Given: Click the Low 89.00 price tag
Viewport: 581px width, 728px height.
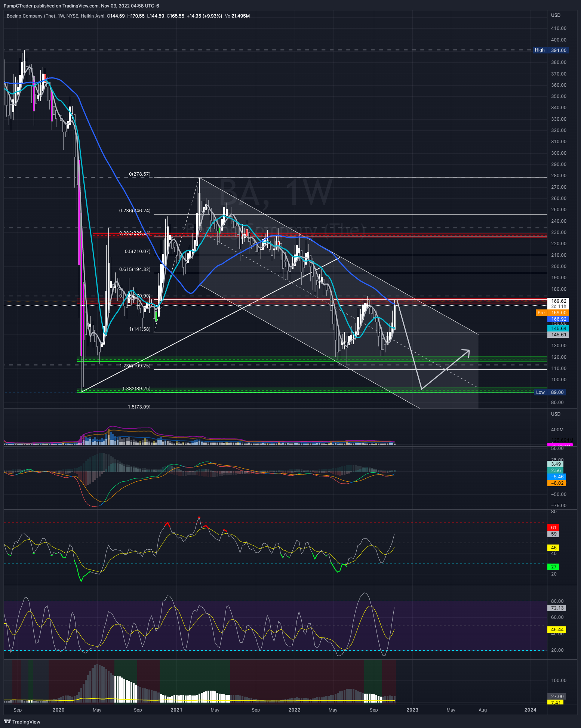Looking at the screenshot, I should 550,392.
